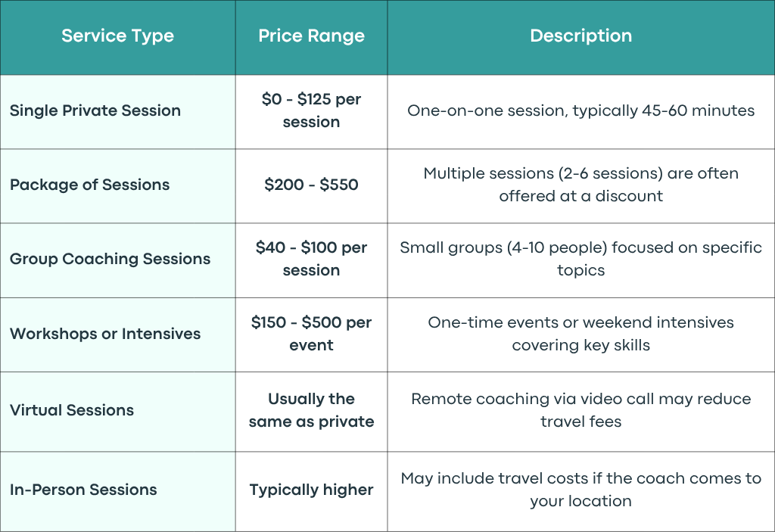Click the Usually the same as private cell

[x=311, y=410]
